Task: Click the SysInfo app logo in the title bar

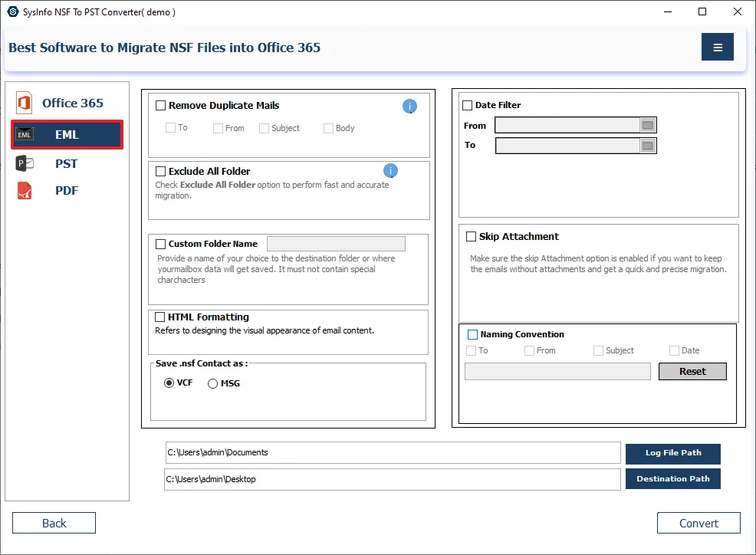Action: pyautogui.click(x=12, y=11)
